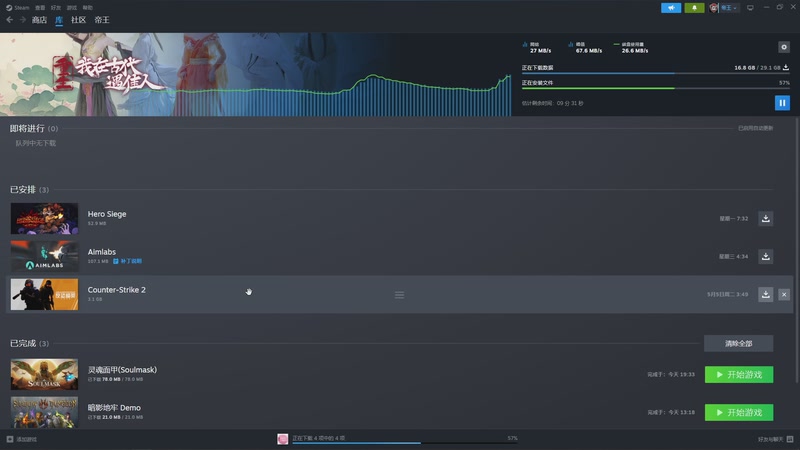This screenshot has height=450, width=800.
Task: Go back with the left arrow
Action: [x=10, y=19]
